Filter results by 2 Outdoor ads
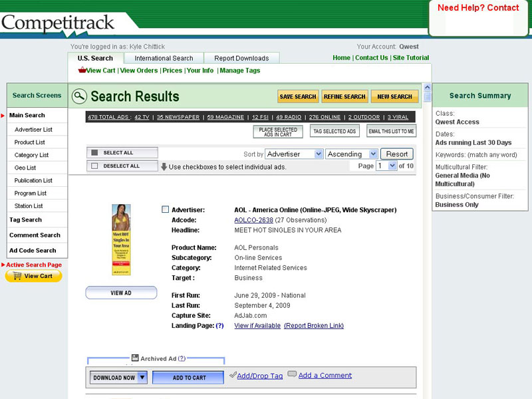The image size is (532, 399). pyautogui.click(x=364, y=117)
